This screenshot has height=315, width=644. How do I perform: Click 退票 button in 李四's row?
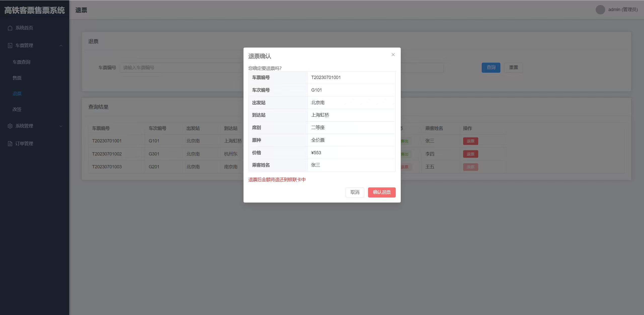tap(470, 154)
